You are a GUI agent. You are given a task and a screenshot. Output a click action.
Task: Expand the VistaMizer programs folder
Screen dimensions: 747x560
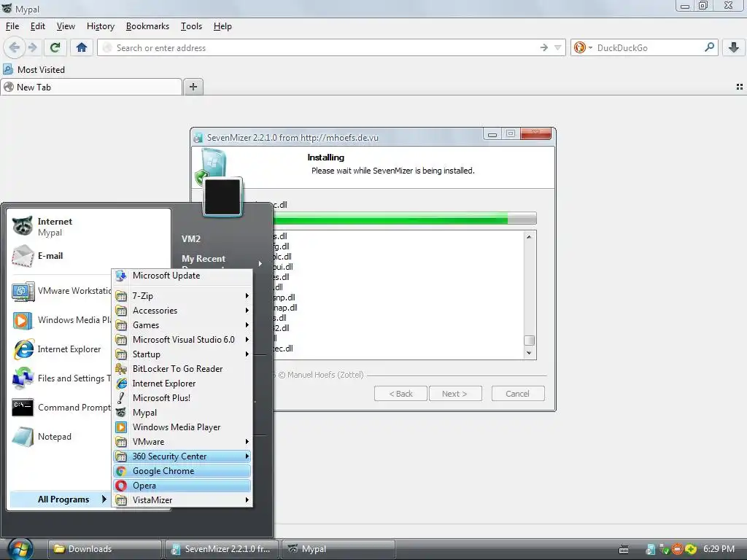click(182, 500)
